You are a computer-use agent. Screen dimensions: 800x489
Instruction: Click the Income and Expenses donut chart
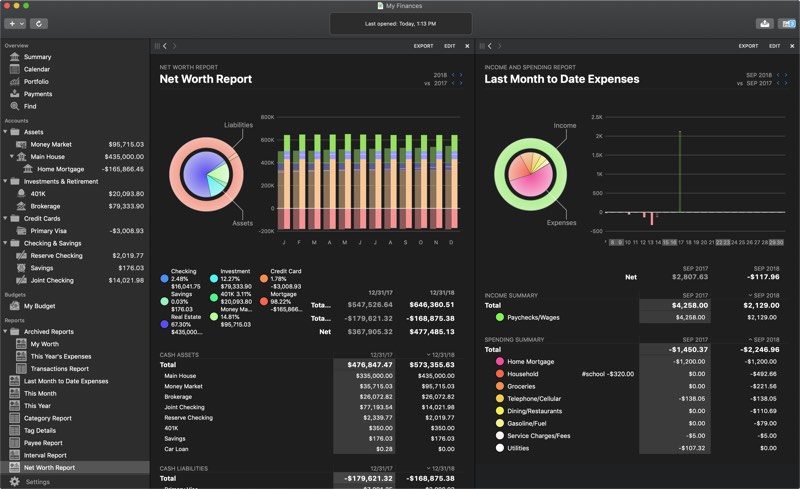click(x=531, y=175)
